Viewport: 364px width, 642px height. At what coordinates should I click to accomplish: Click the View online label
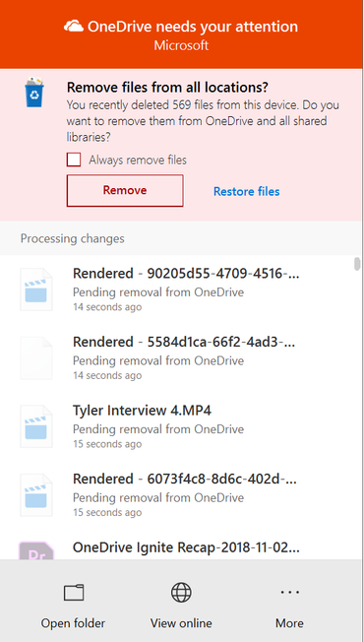(181, 623)
